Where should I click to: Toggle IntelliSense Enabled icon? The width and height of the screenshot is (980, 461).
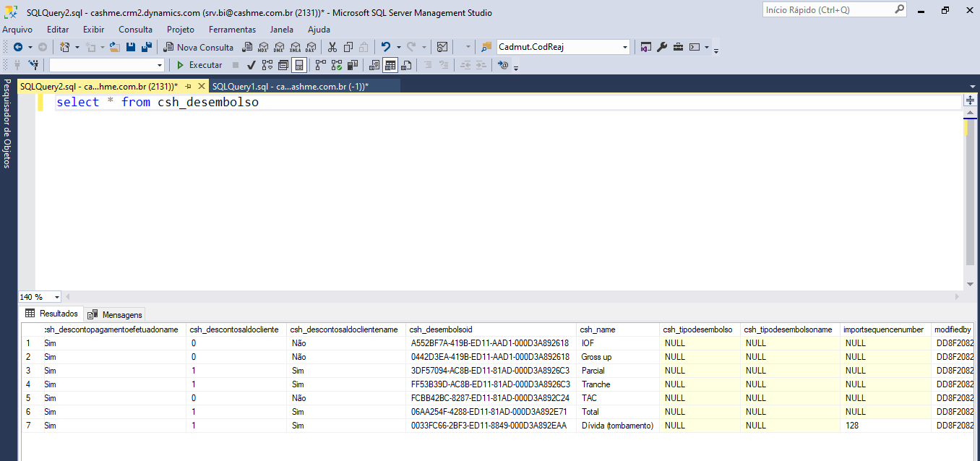(298, 65)
